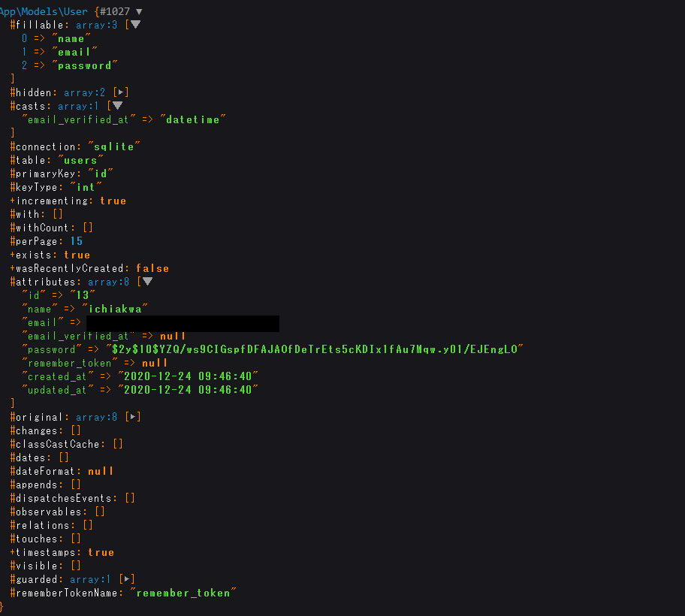Expand the #hidden array

point(121,92)
